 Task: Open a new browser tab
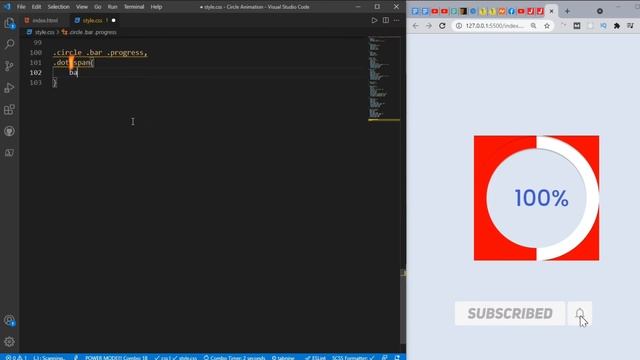click(x=567, y=11)
